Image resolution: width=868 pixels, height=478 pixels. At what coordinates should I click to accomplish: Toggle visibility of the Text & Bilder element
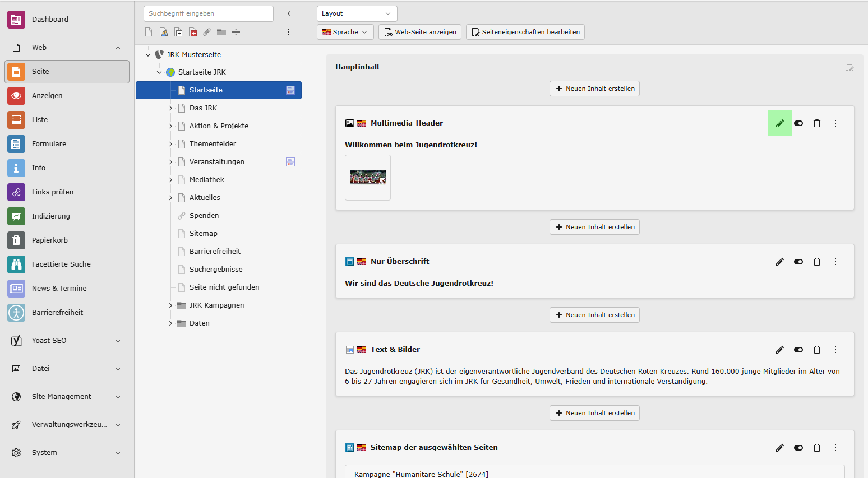(x=798, y=350)
